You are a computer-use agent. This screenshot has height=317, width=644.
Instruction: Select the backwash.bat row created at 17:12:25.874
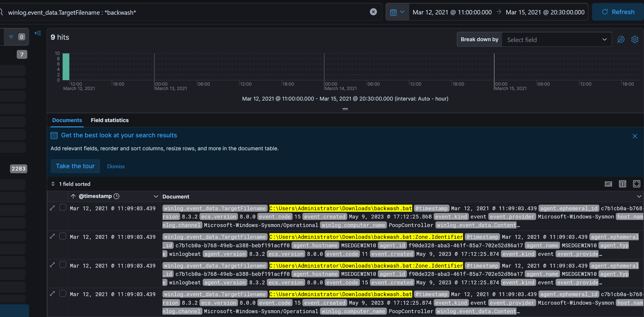tap(63, 293)
